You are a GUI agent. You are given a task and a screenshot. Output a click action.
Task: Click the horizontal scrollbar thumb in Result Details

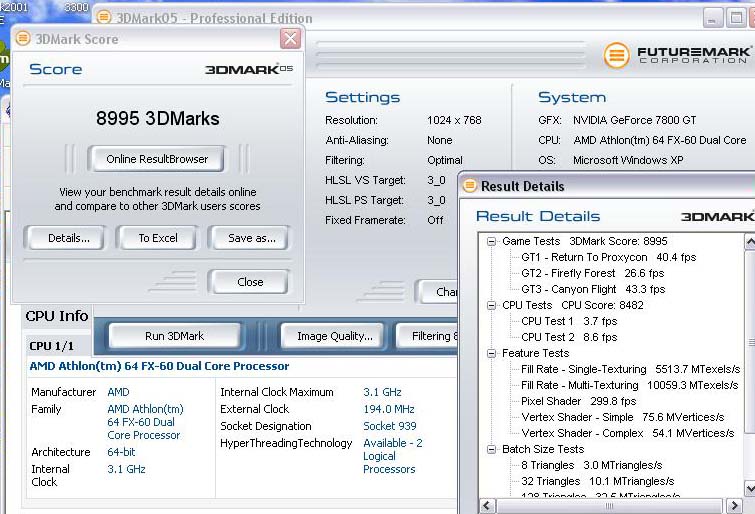pos(609,505)
